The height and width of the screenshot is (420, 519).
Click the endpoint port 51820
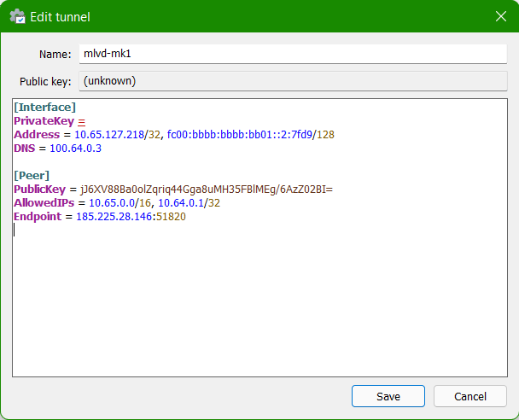[172, 217]
